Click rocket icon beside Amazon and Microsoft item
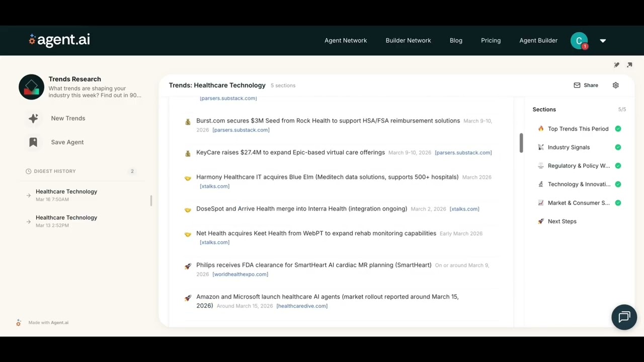 [188, 298]
